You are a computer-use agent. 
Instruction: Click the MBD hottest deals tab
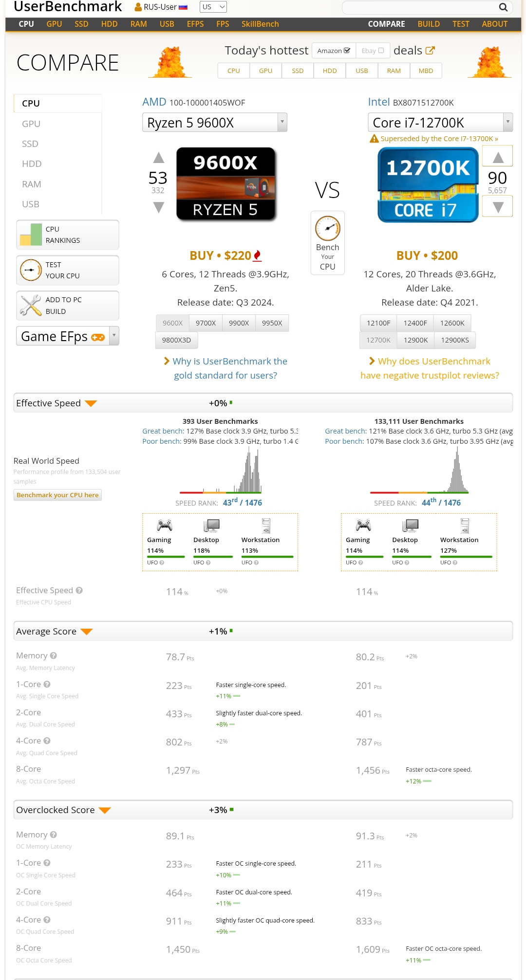pyautogui.click(x=426, y=71)
